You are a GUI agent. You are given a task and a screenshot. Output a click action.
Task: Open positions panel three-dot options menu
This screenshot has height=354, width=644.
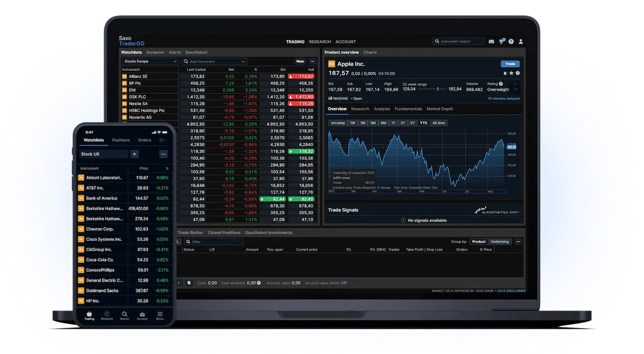518,242
